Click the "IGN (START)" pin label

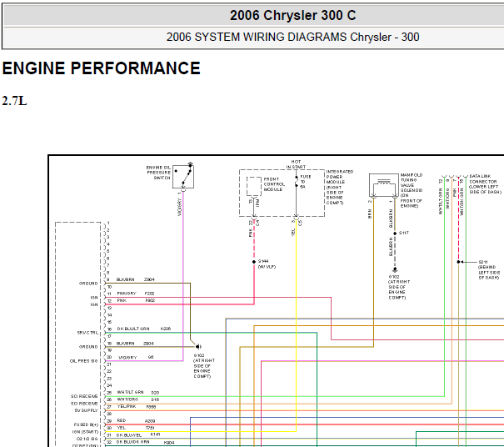point(85,432)
